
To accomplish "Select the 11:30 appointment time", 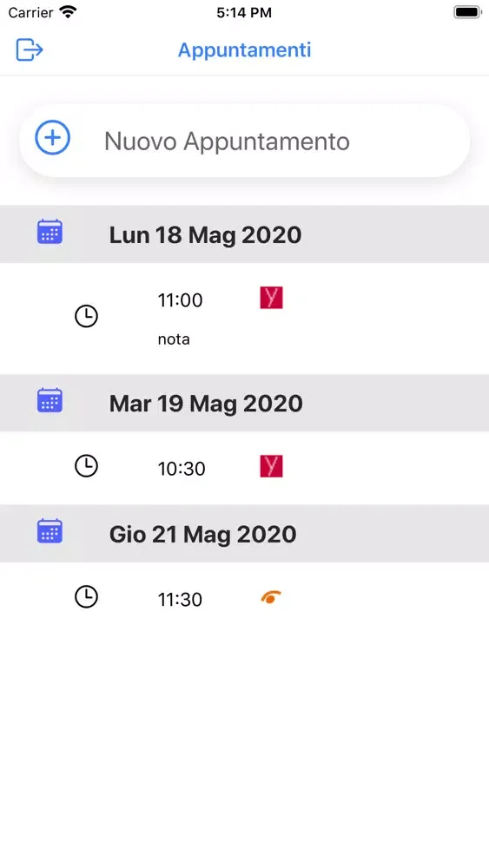I will [x=180, y=600].
